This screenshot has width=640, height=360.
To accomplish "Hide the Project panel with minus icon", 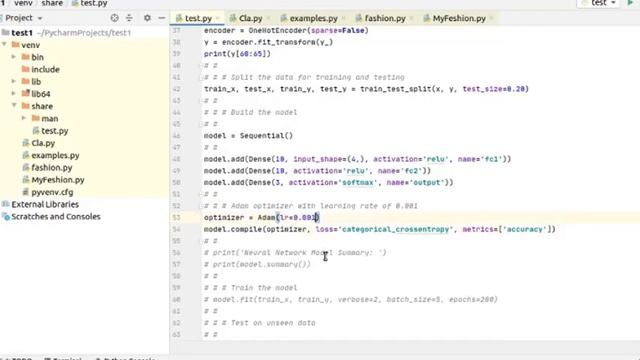I will tap(162, 18).
